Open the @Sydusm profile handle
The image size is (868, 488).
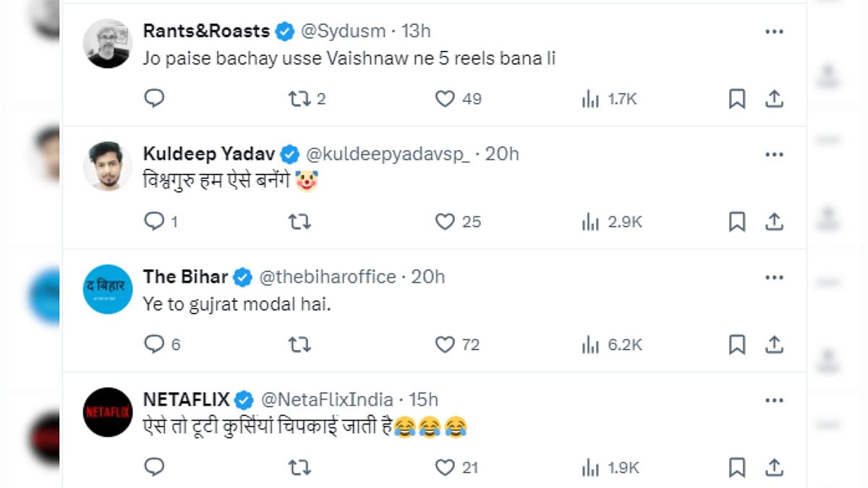pyautogui.click(x=342, y=31)
